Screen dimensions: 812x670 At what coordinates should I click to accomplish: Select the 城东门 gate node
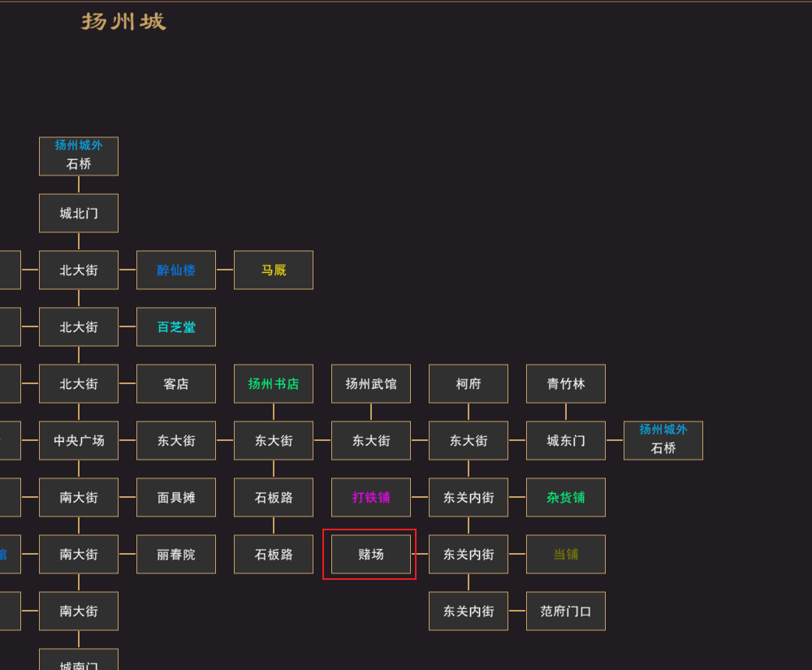[x=565, y=441]
